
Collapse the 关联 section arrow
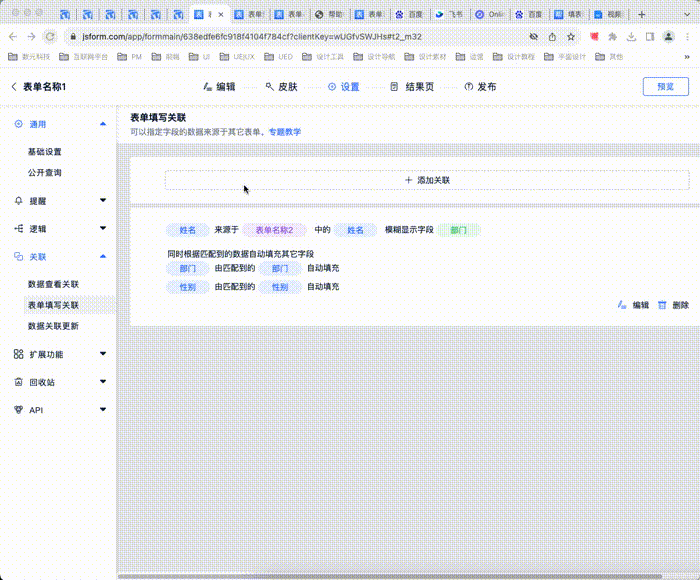point(103,256)
